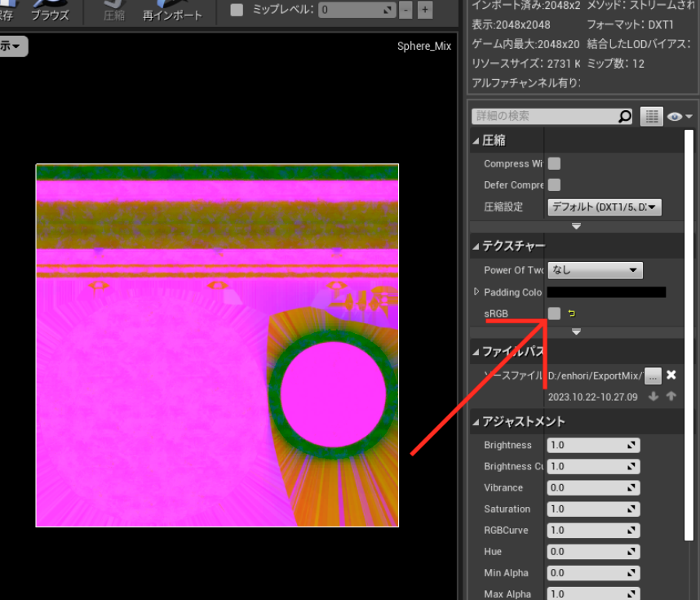Collapse the Adjustment (アジャストメント) section
The height and width of the screenshot is (600, 700).
(x=476, y=422)
